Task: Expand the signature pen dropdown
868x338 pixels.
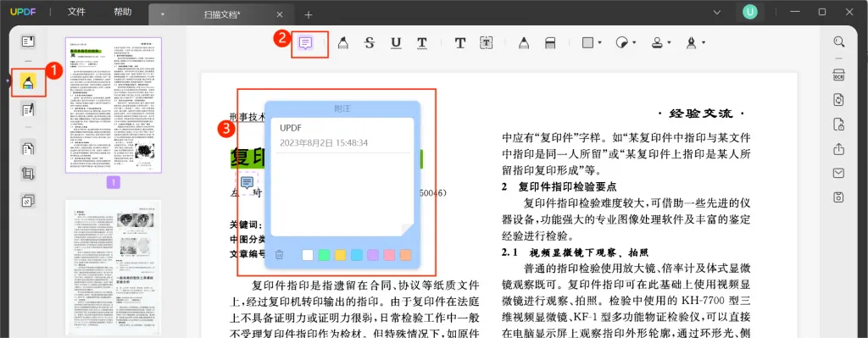Action: (704, 42)
